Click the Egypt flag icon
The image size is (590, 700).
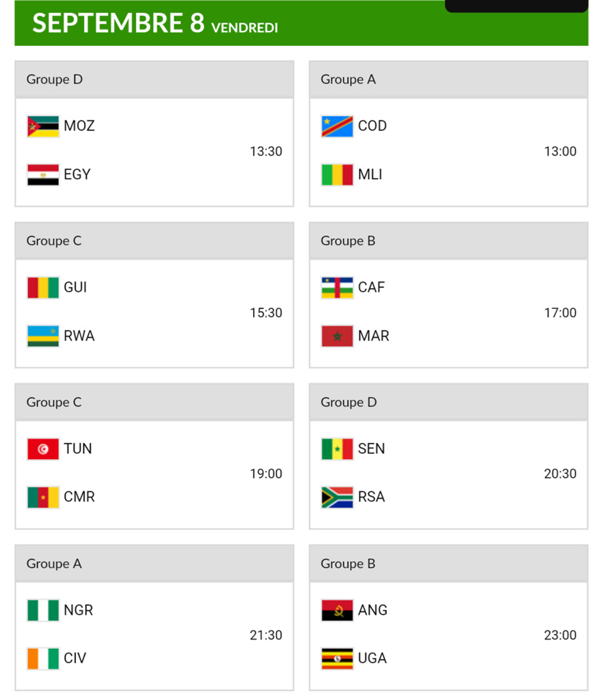point(43,175)
